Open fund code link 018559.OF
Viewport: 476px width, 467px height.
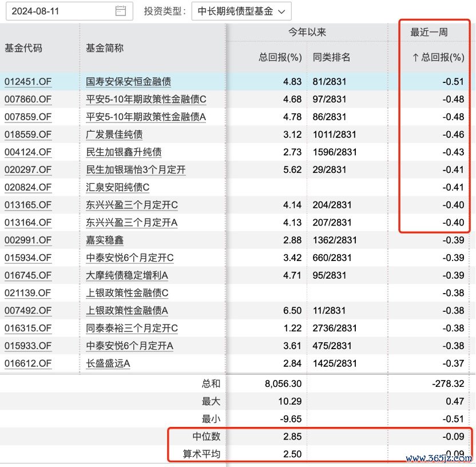coord(28,134)
